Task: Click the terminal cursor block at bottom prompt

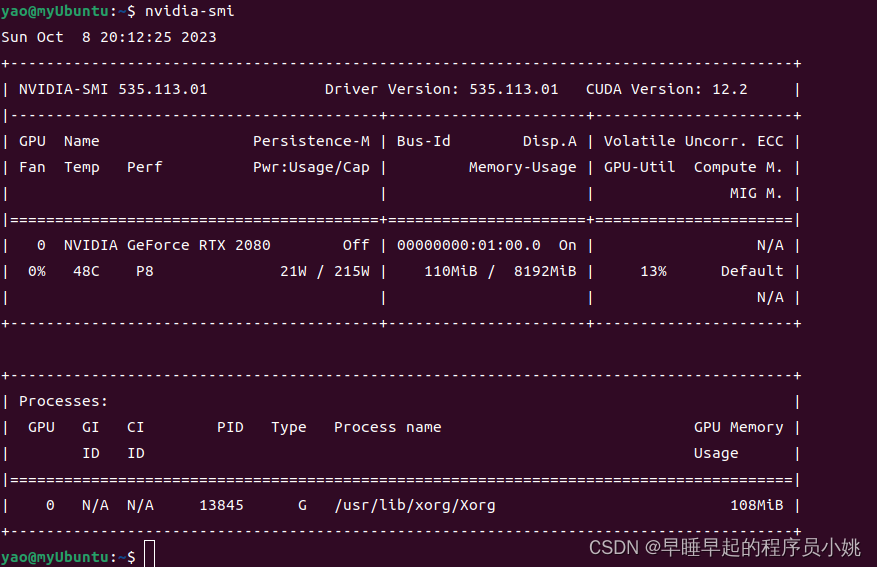Action: tap(149, 554)
